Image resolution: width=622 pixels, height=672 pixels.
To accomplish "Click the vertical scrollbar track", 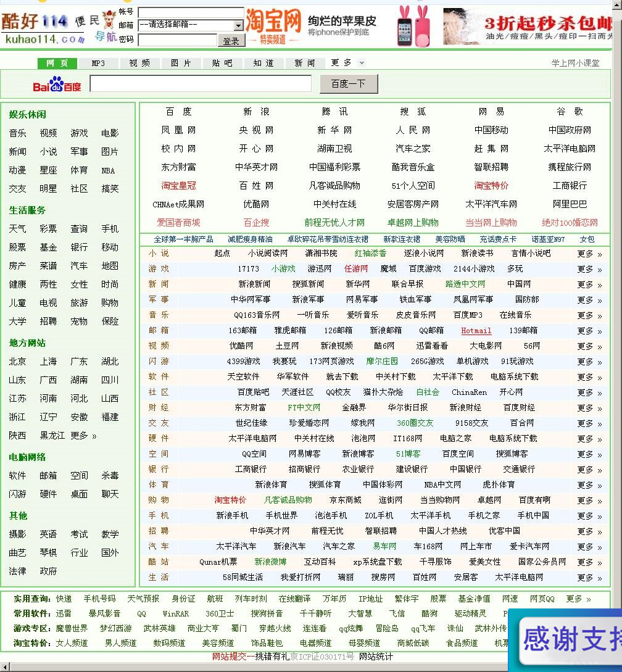I will coord(618,334).
